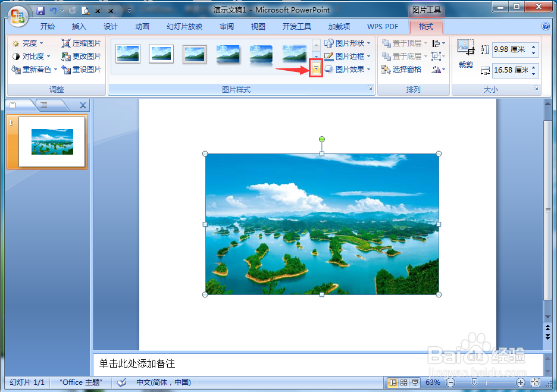
Task: Open the 设计 ribbon tab
Action: click(x=111, y=27)
